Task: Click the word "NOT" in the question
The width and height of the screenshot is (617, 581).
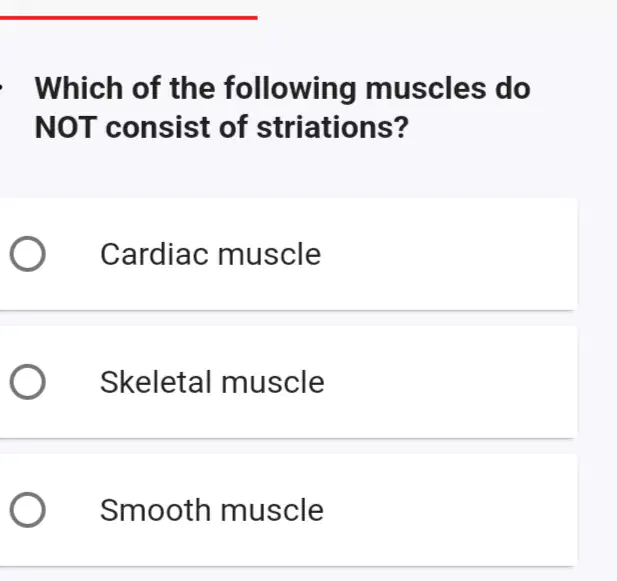Action: [65, 127]
